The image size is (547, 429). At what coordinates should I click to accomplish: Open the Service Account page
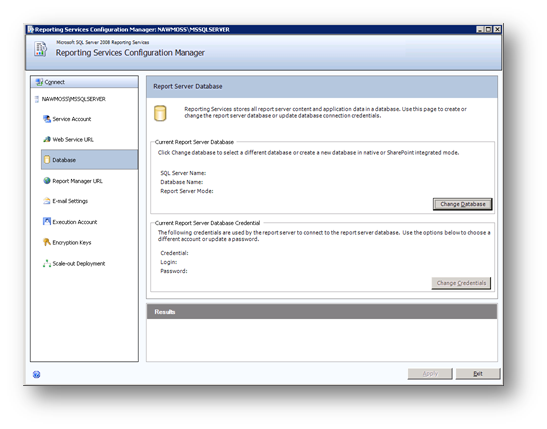pyautogui.click(x=72, y=119)
